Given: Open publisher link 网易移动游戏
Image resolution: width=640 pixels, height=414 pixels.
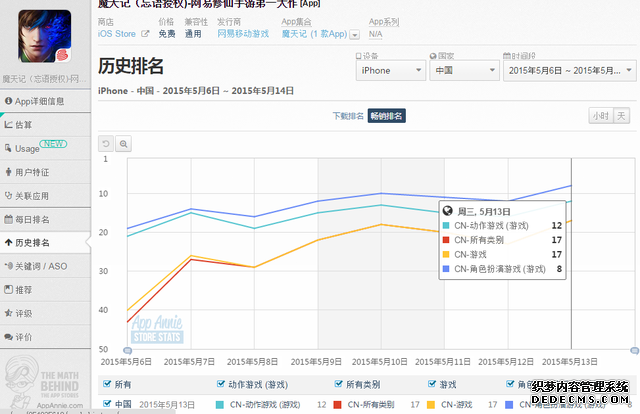Looking at the screenshot, I should [243, 34].
